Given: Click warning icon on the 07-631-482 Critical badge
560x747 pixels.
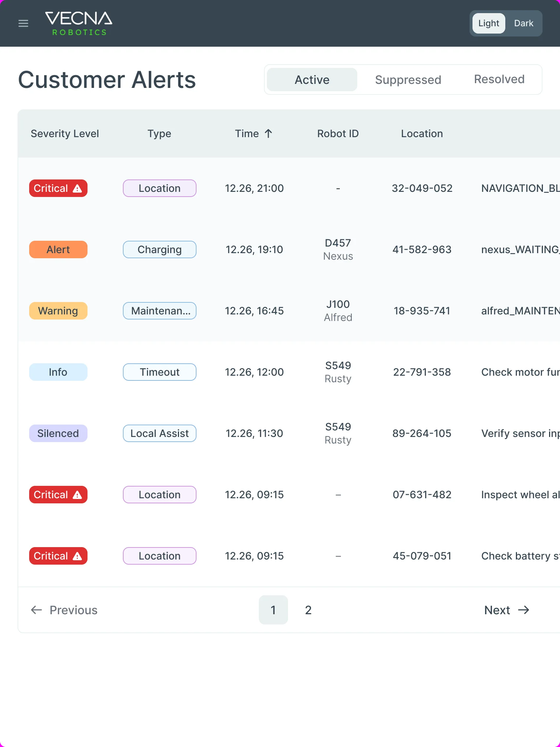Looking at the screenshot, I should tap(77, 495).
